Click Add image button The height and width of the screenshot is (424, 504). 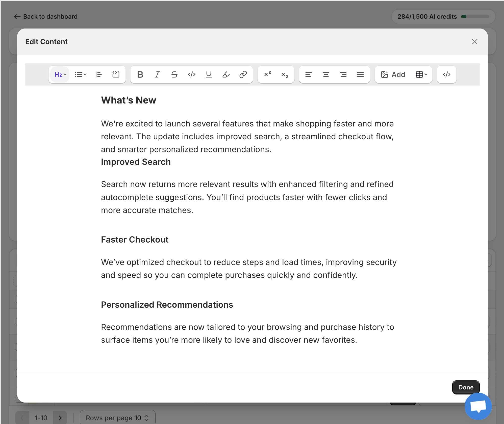[393, 74]
